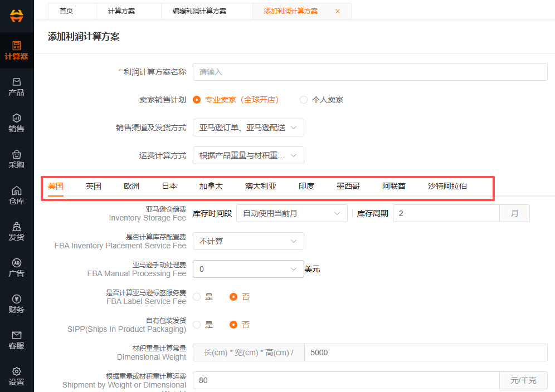Open the 运费计算方式 dropdown
Viewport: 555px width, 392px height.
point(248,155)
